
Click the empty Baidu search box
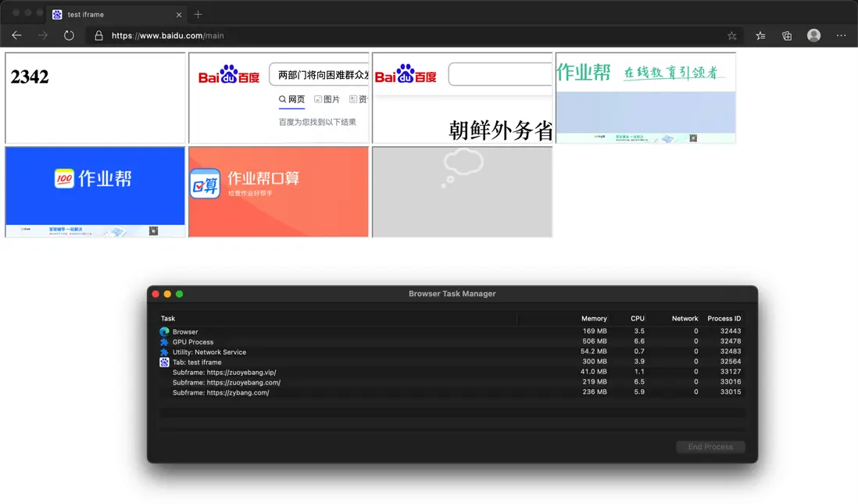coord(500,74)
